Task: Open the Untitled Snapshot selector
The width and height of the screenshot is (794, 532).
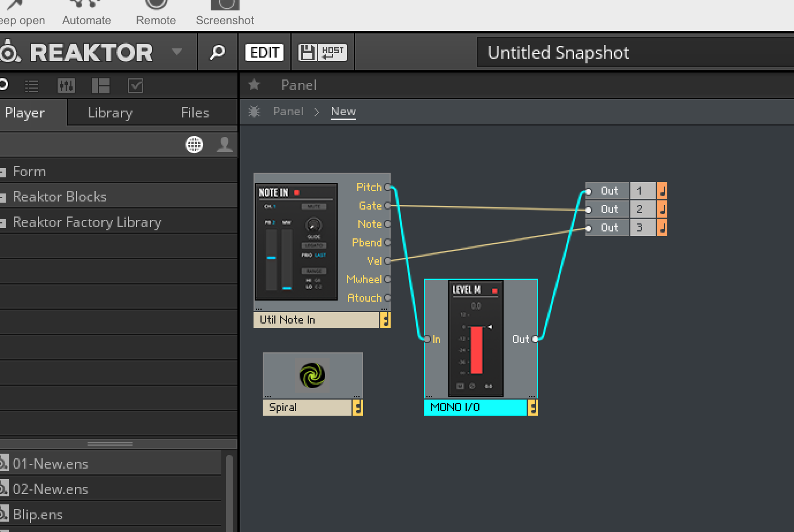Action: point(636,53)
